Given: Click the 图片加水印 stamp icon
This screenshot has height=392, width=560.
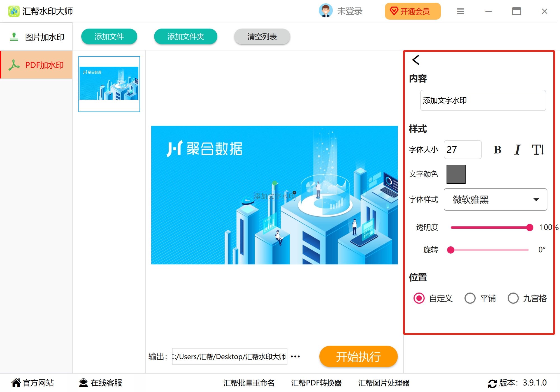Looking at the screenshot, I should [x=14, y=37].
